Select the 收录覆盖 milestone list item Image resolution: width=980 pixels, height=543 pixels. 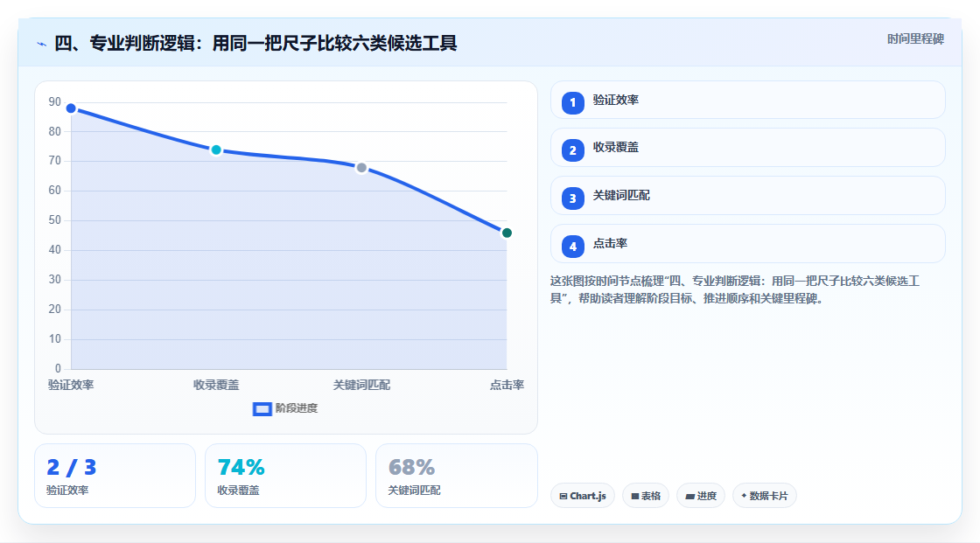click(747, 148)
